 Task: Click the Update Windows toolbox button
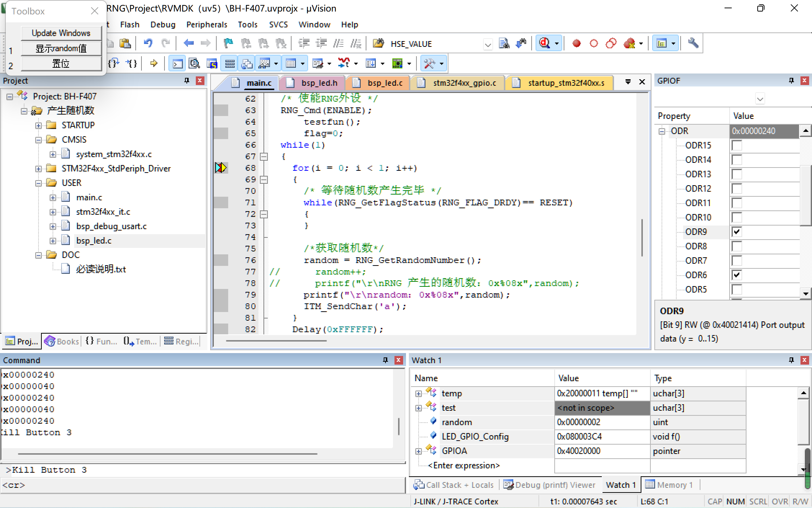coord(61,33)
